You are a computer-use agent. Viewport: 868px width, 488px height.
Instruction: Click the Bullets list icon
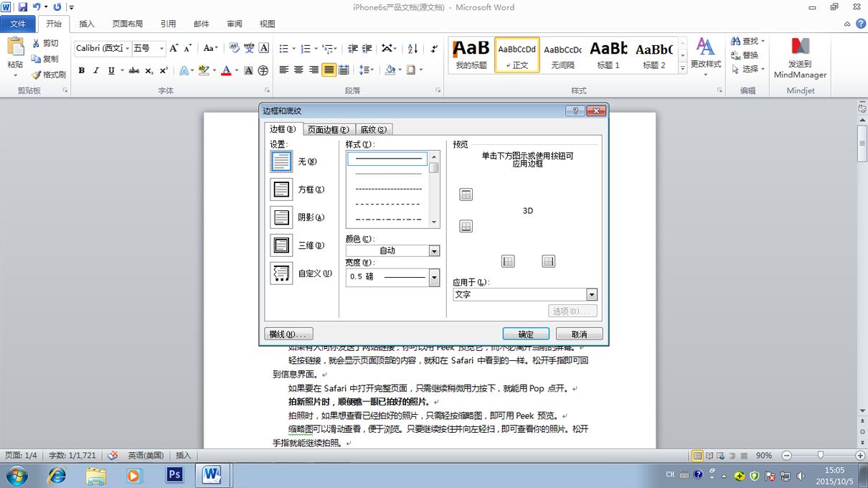click(283, 48)
